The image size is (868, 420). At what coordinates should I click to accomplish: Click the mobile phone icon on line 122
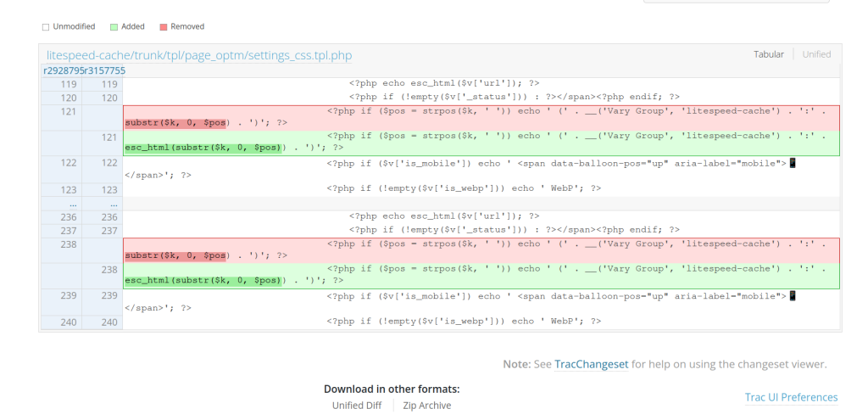click(793, 162)
